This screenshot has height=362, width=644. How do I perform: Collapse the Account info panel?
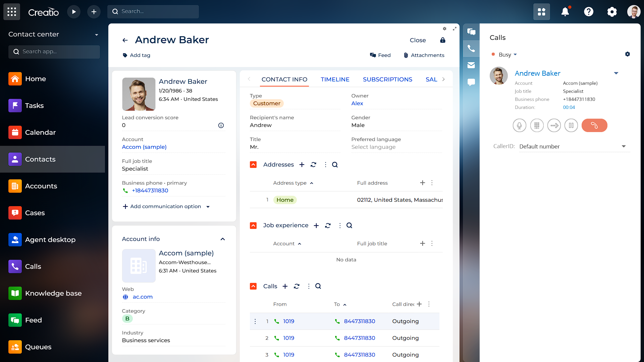pos(223,239)
